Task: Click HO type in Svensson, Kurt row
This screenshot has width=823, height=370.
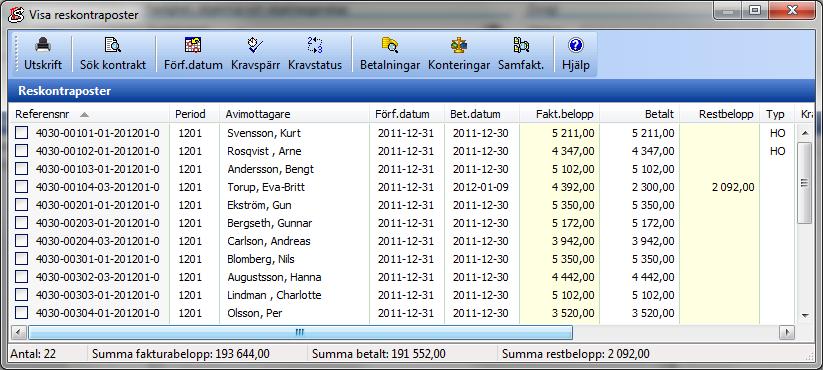Action: pos(777,133)
